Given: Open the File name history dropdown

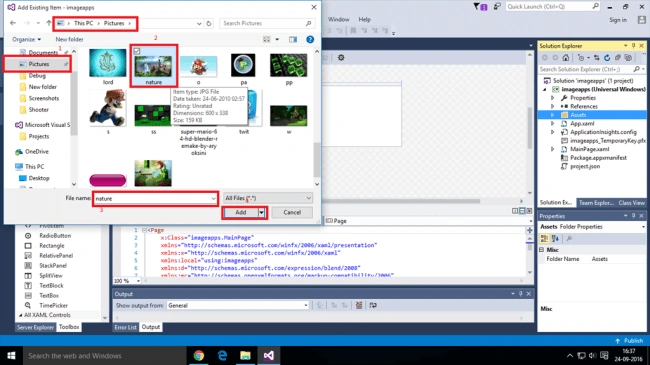Looking at the screenshot, I should click(213, 199).
